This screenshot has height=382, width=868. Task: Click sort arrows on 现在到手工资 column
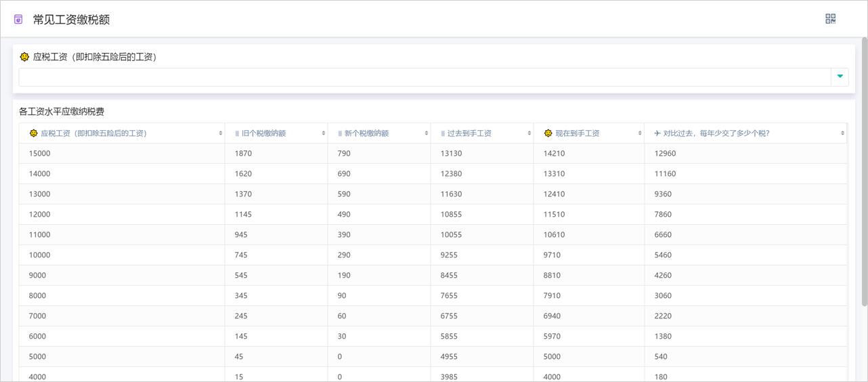coord(640,133)
